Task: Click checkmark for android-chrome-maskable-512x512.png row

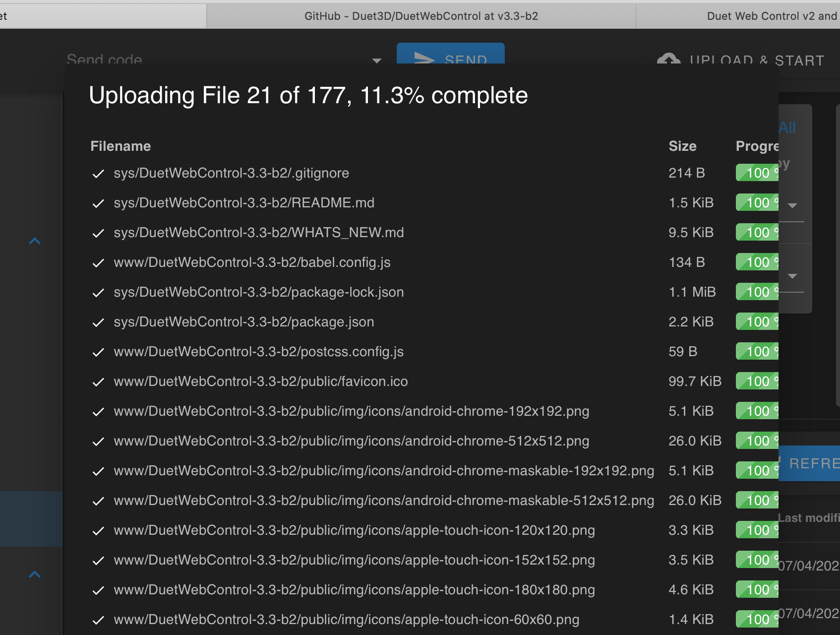Action: coord(98,501)
